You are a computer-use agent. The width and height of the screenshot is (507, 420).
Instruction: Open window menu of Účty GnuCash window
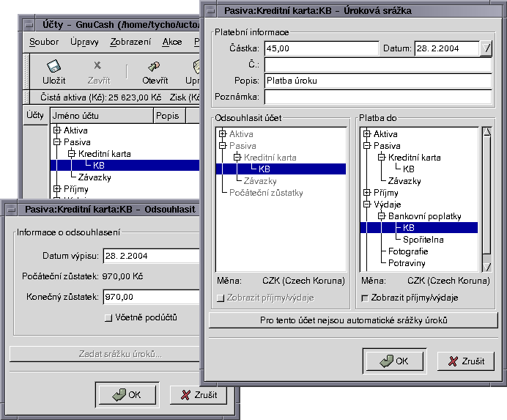click(x=30, y=25)
